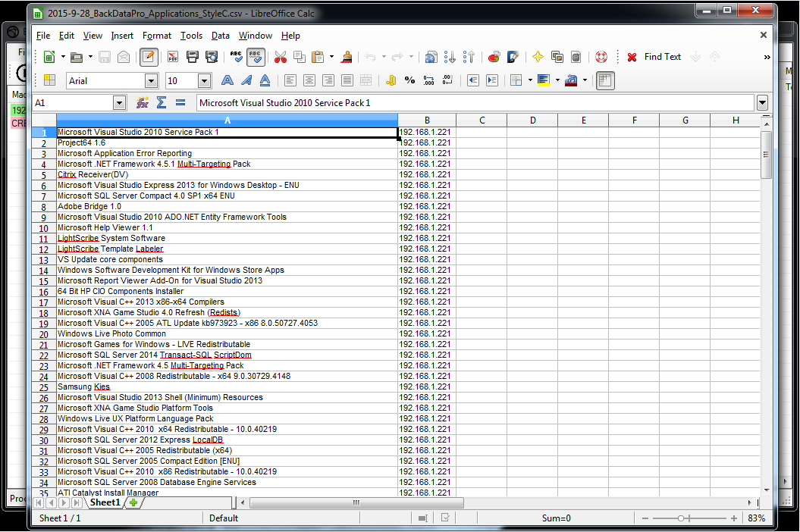800x532 pixels.
Task: Open the Tools menu
Action: (191, 36)
